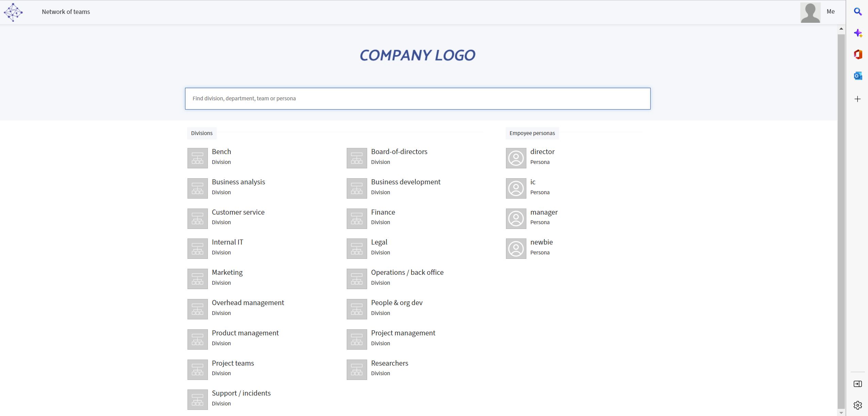Click the Network of teams logo icon

click(13, 12)
